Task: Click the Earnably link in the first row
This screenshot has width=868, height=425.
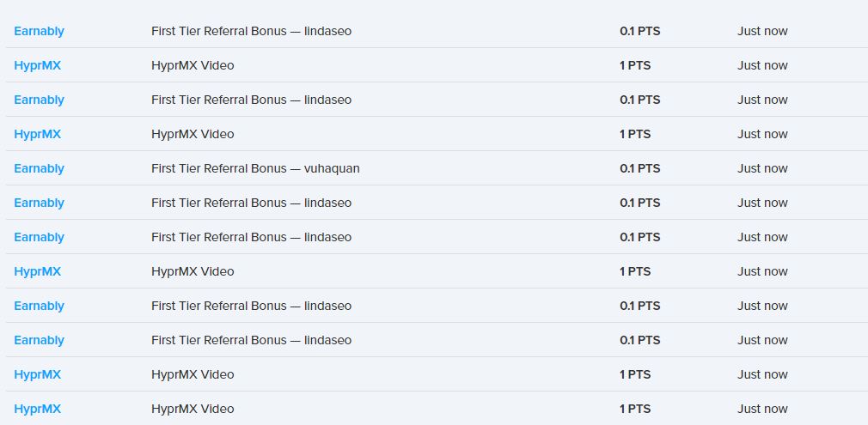Action: tap(39, 31)
